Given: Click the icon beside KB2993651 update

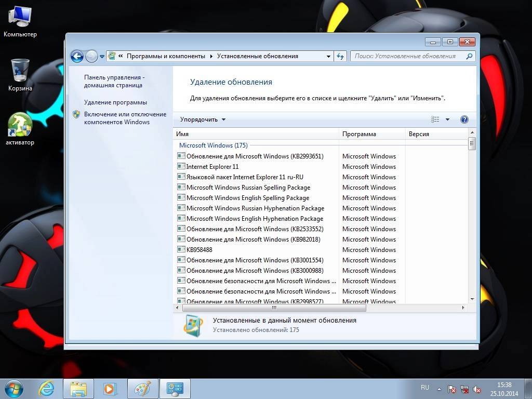Looking at the screenshot, I should point(181,156).
